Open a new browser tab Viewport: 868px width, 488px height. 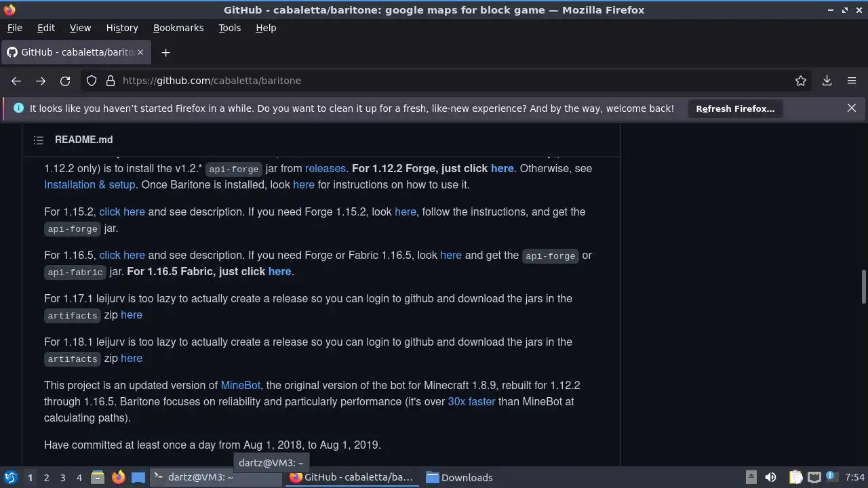tap(165, 52)
